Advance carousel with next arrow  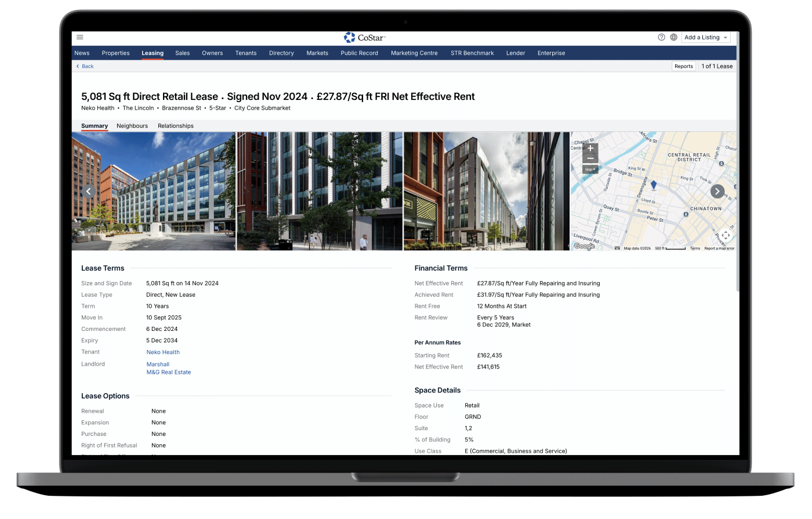click(x=717, y=191)
